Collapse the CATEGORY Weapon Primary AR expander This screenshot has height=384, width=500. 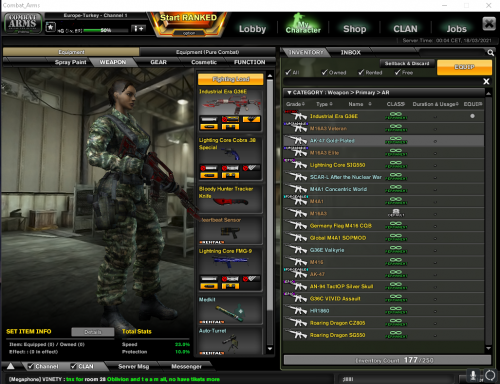point(289,93)
